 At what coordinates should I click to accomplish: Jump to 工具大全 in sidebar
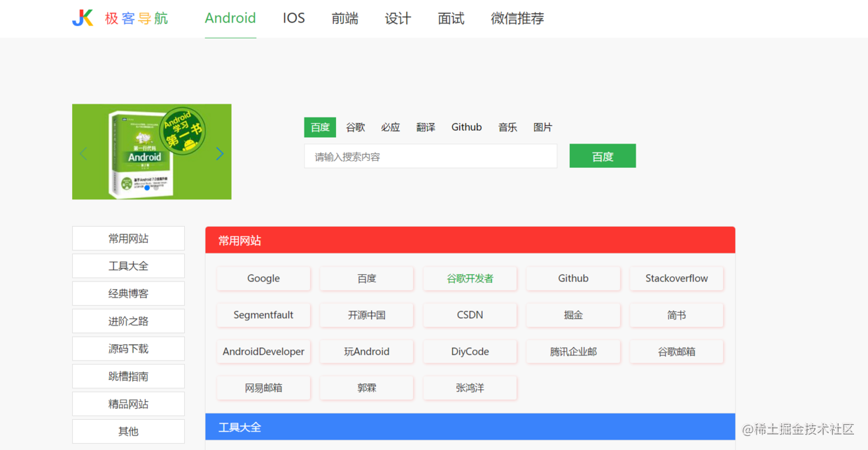coord(128,266)
